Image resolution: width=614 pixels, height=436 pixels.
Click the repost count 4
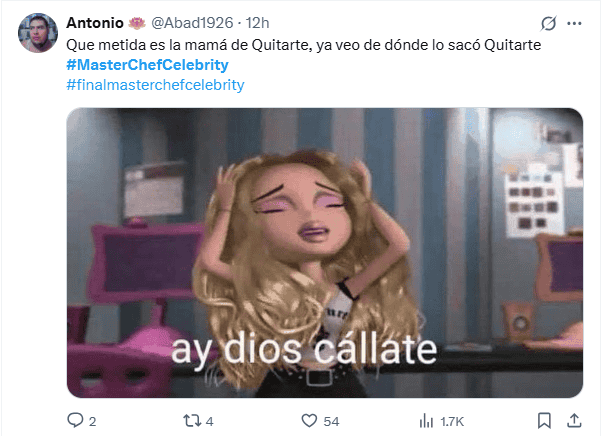209,422
